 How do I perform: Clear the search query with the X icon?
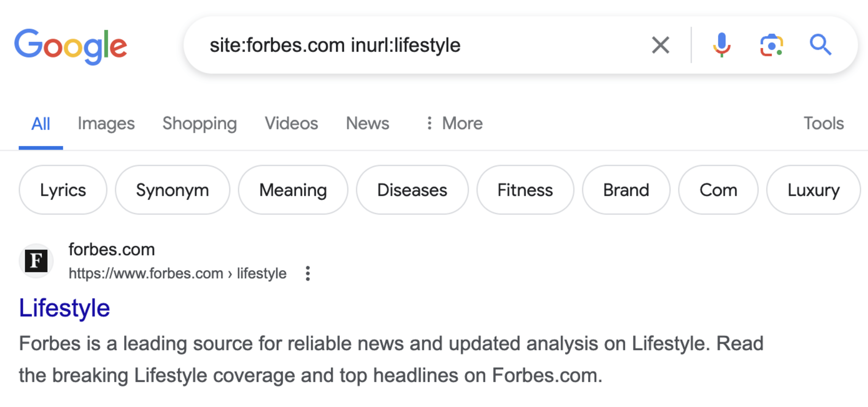point(660,45)
